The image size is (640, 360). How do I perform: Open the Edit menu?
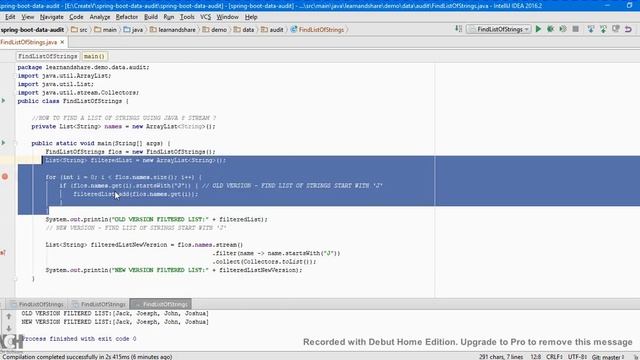click(10, 17)
